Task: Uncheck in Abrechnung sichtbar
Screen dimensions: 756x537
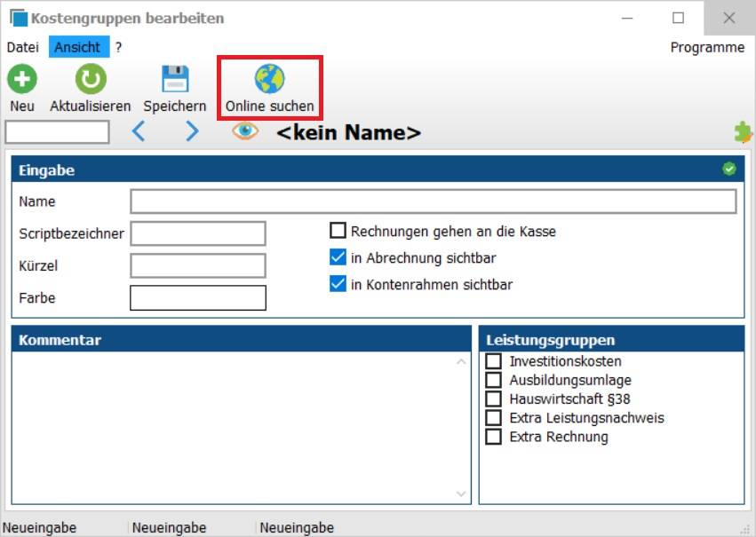Action: [338, 258]
